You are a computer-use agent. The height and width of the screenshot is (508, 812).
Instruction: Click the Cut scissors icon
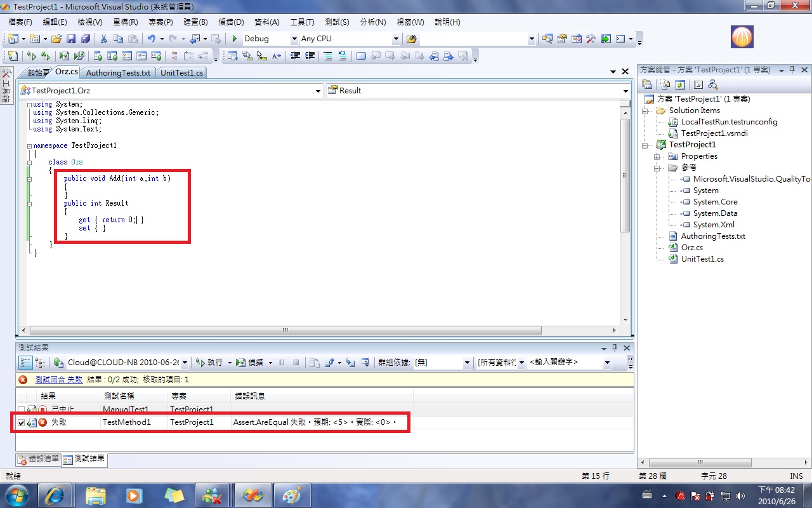(104, 39)
